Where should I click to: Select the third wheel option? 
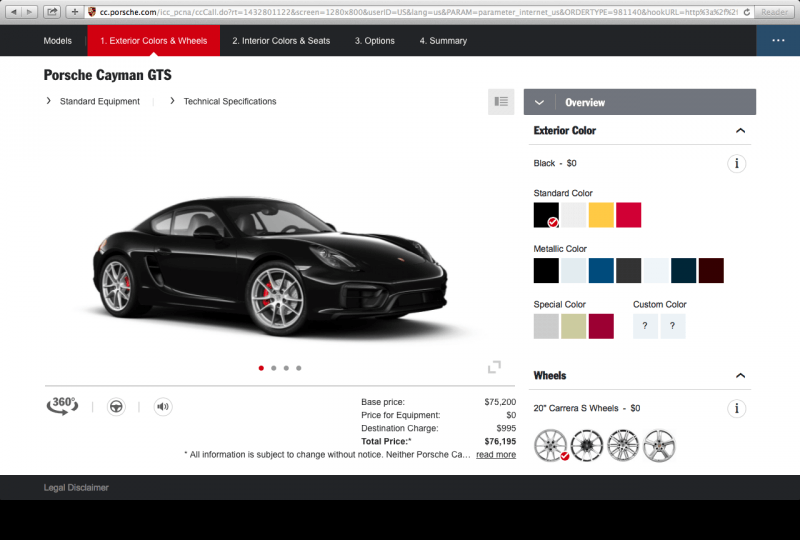pyautogui.click(x=623, y=446)
